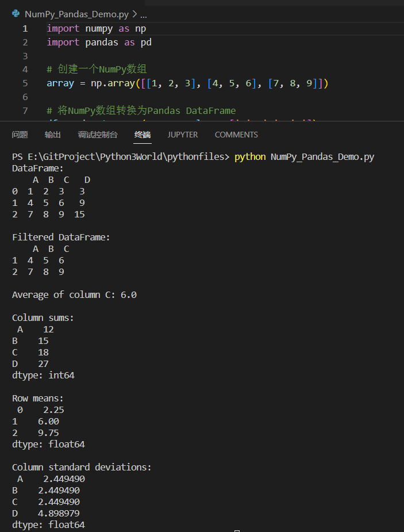Click the python command in terminal prompt
This screenshot has width=404, height=532.
[250, 157]
